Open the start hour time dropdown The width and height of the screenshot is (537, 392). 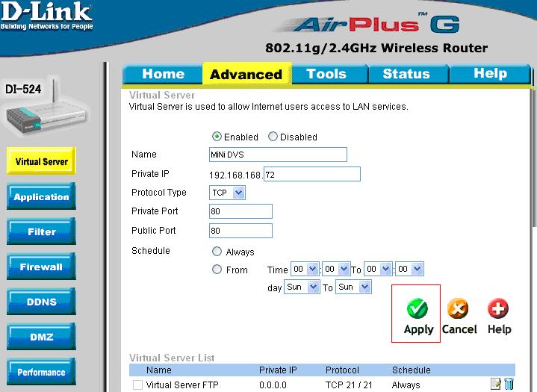coord(305,269)
